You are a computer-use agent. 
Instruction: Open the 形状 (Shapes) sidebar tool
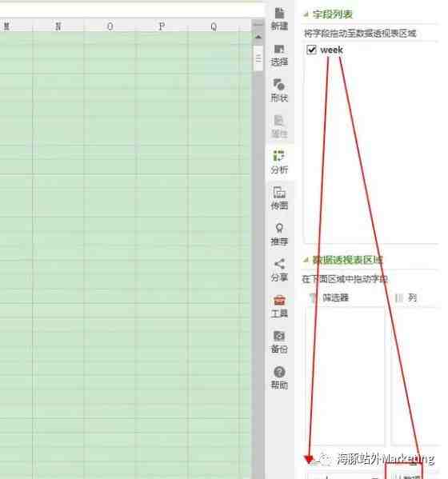pyautogui.click(x=279, y=90)
